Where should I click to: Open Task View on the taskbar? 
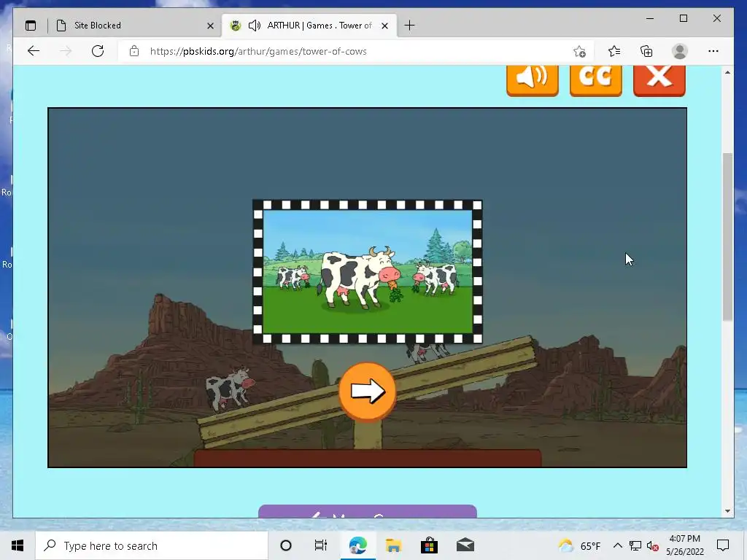(321, 545)
